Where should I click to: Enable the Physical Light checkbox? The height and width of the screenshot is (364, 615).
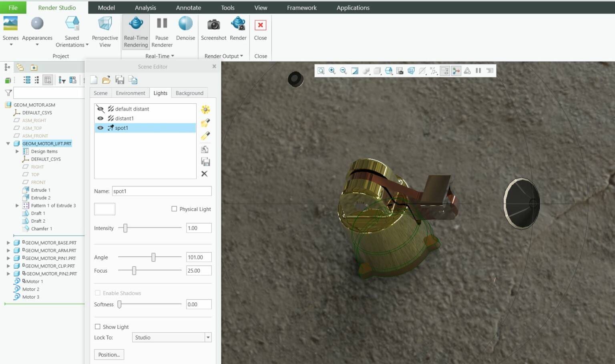pos(174,209)
